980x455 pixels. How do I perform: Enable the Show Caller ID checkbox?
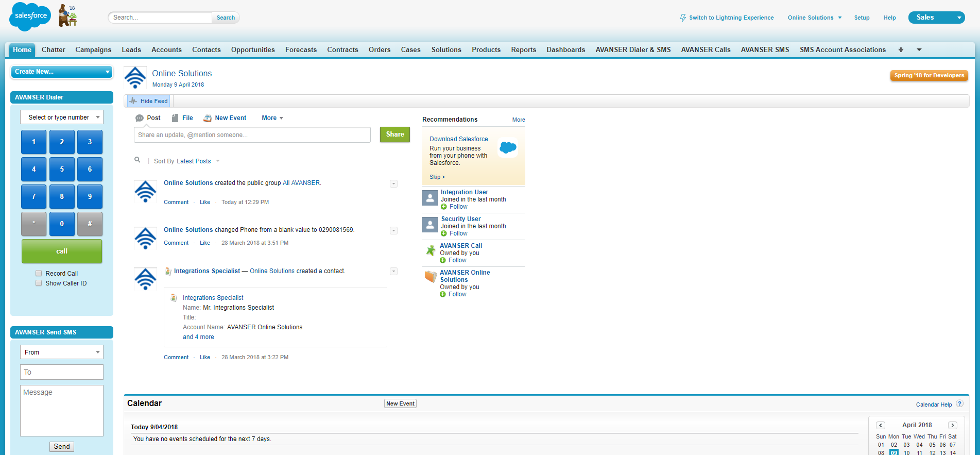click(x=39, y=283)
